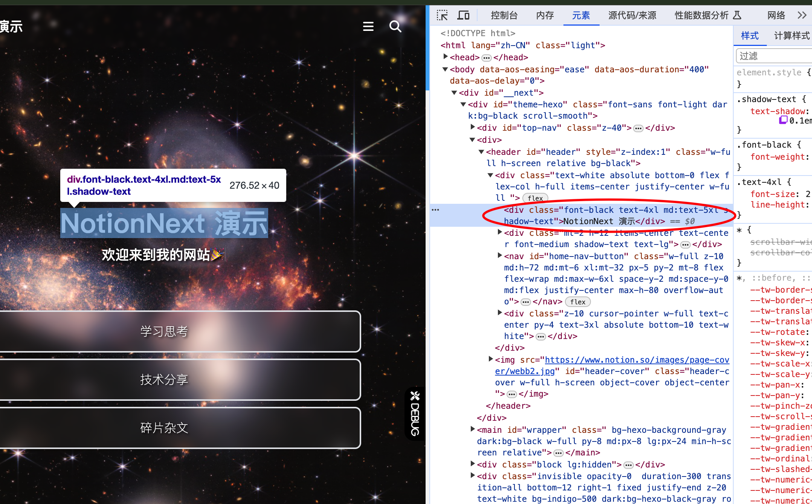Expand the main id wrapper node
The height and width of the screenshot is (504, 812).
(473, 429)
